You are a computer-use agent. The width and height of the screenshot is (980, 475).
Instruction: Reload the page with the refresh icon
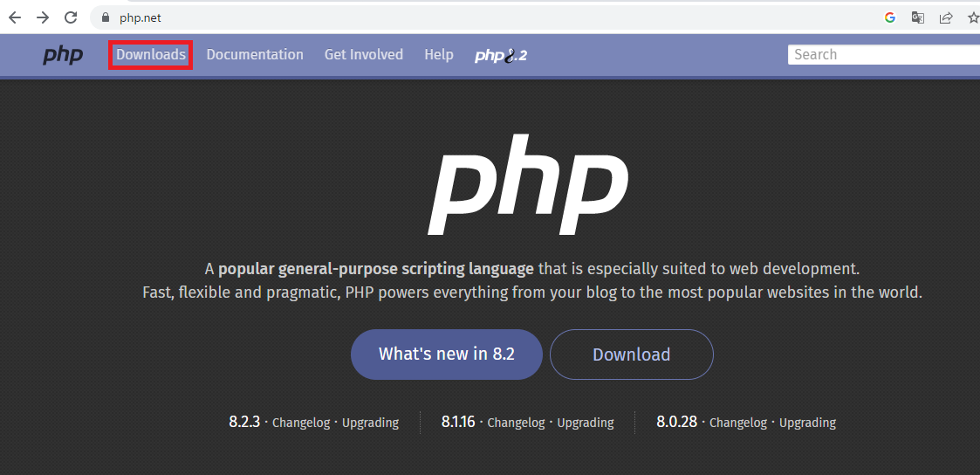72,17
